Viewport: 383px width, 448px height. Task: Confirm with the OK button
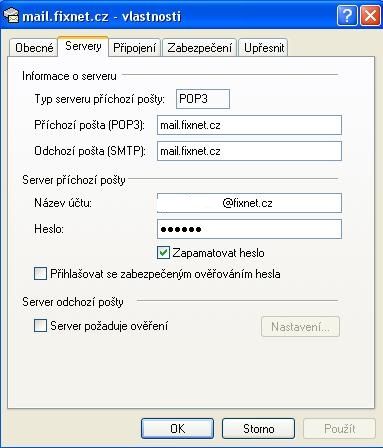[177, 428]
